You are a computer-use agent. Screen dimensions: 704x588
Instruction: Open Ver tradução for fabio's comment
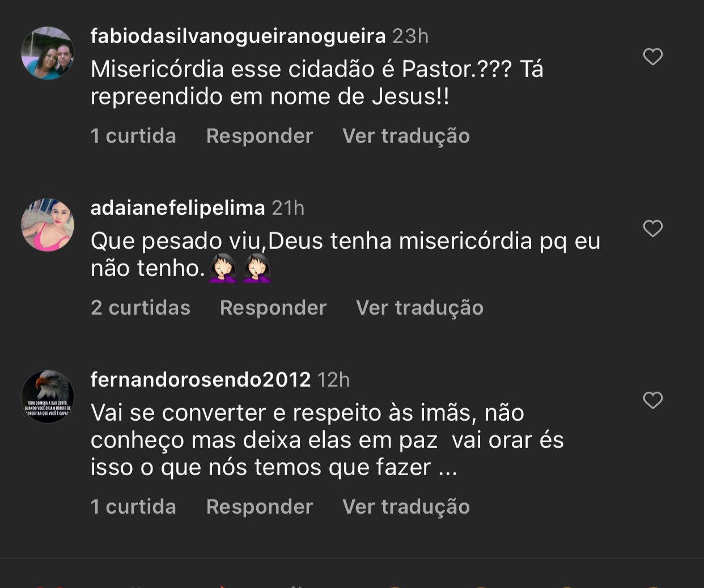click(x=405, y=136)
